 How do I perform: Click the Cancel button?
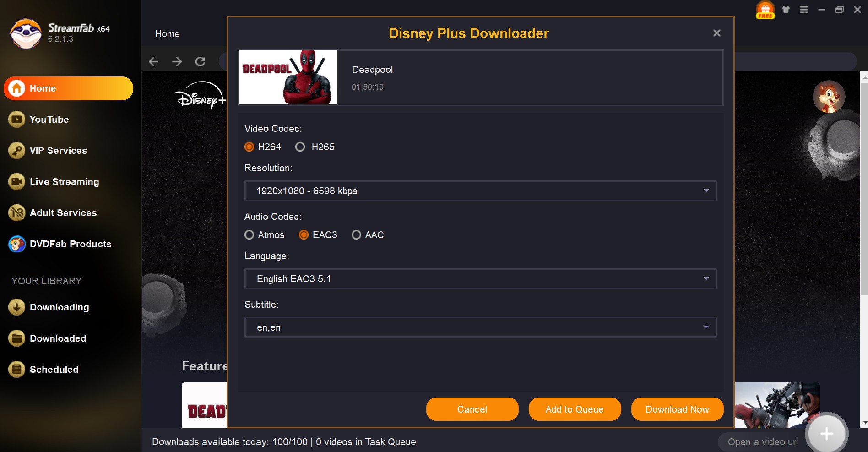[x=472, y=409]
